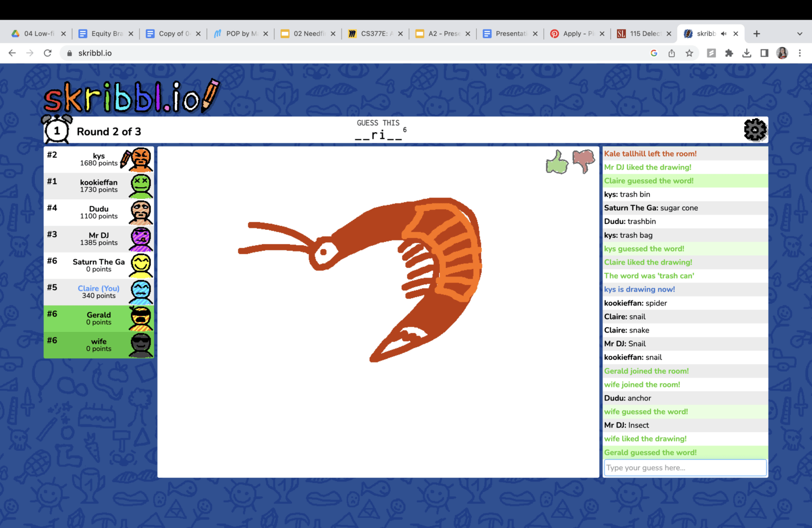This screenshot has height=528, width=812.
Task: Click the Google icon in address bar
Action: [x=654, y=53]
